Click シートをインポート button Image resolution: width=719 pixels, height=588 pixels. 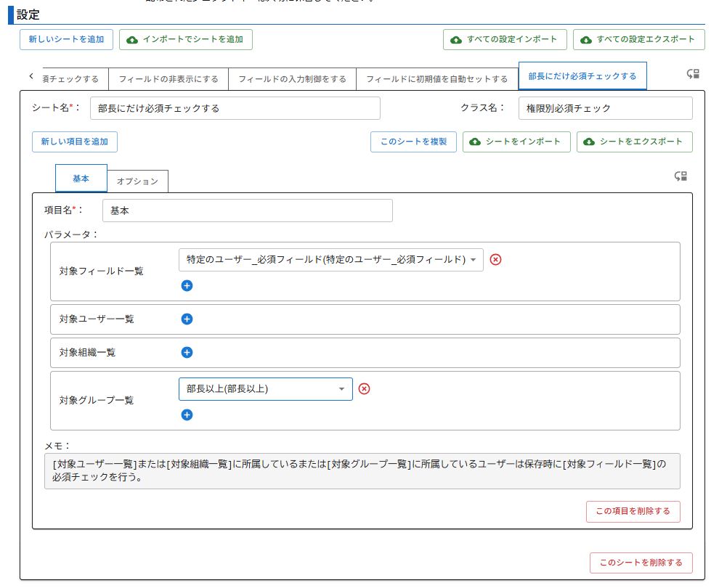516,142
